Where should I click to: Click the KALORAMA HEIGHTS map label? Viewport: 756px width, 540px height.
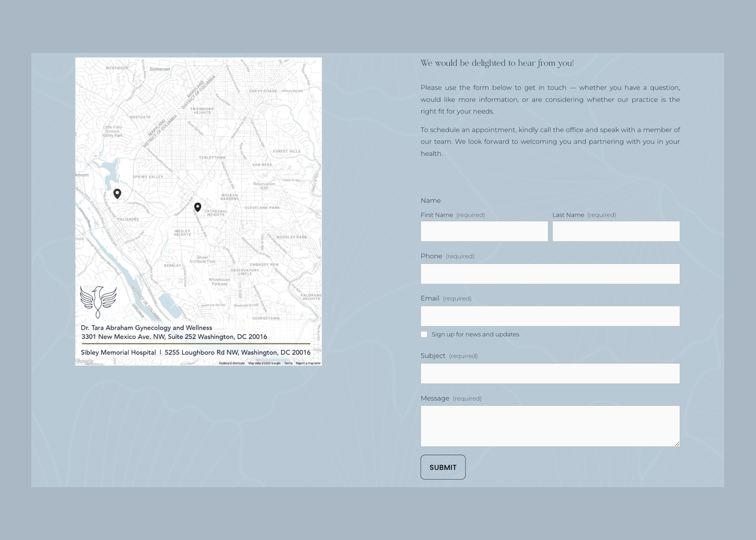coord(311,296)
